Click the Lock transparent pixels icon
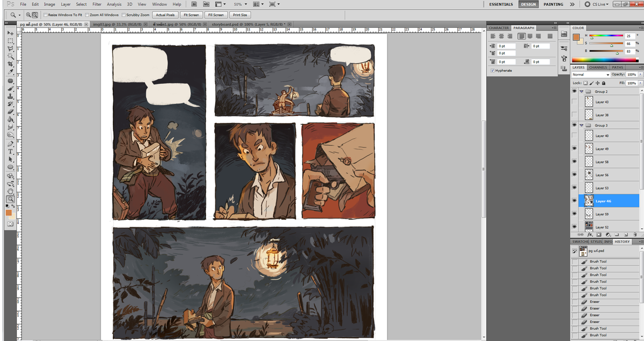The height and width of the screenshot is (341, 644). click(x=586, y=83)
